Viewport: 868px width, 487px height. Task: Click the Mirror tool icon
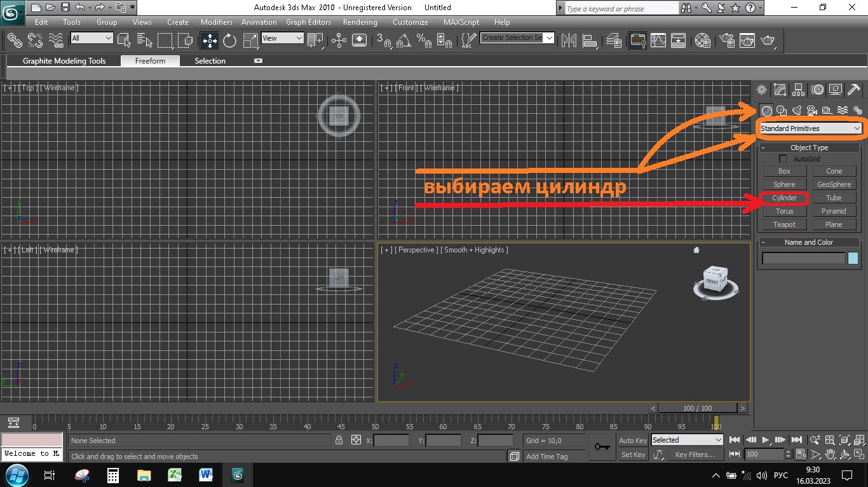point(569,40)
